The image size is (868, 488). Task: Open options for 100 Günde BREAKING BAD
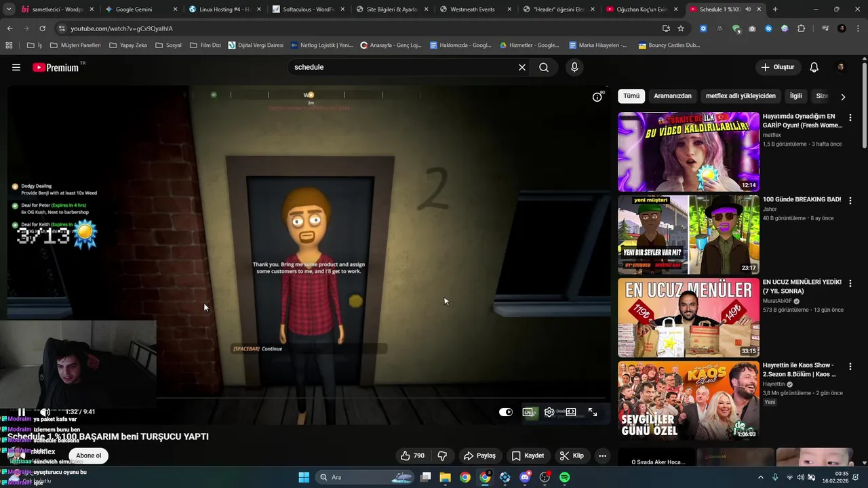[x=850, y=200]
